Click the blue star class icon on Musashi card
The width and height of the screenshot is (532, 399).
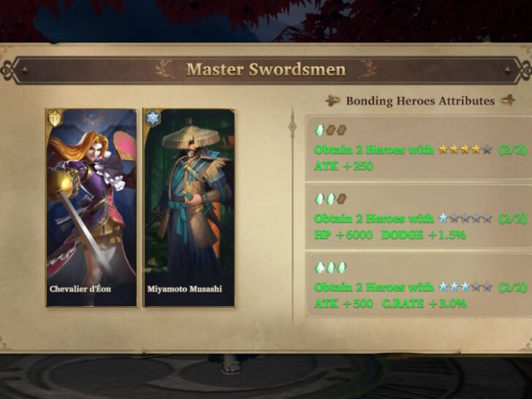point(153,118)
